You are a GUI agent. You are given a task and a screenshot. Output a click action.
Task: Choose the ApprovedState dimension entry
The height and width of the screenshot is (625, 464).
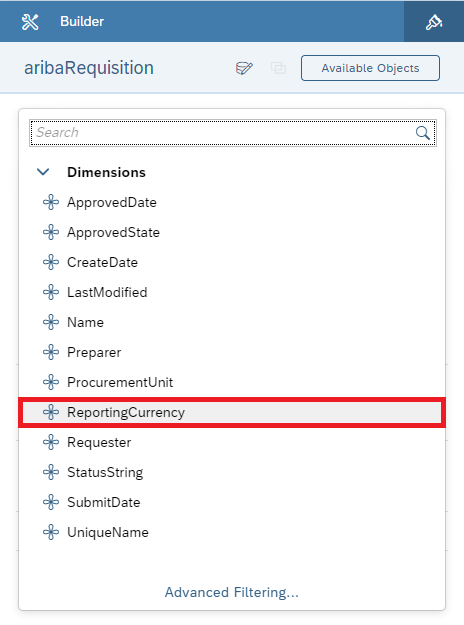tap(232, 232)
